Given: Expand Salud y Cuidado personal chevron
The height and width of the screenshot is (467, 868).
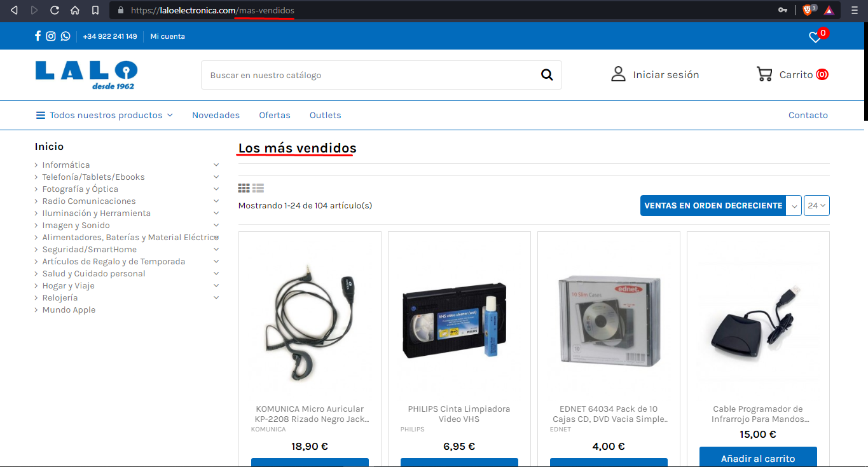Looking at the screenshot, I should [216, 273].
